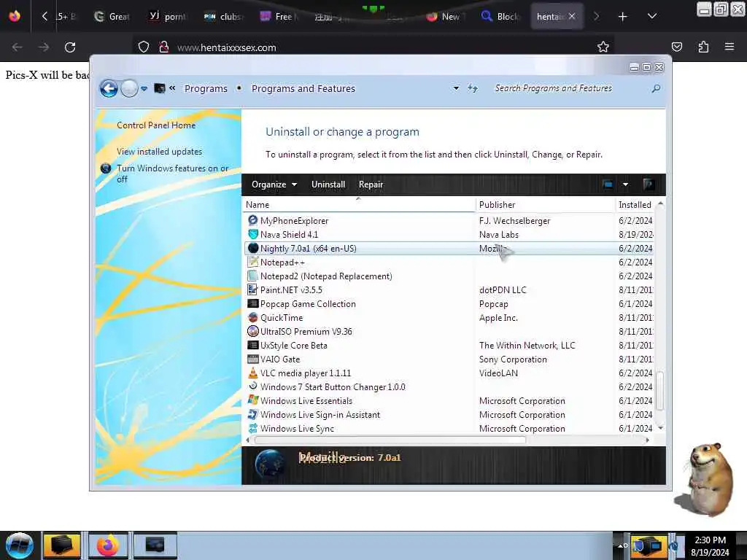The width and height of the screenshot is (747, 560).
Task: Open the browser extensions puzzle icon
Action: click(703, 47)
